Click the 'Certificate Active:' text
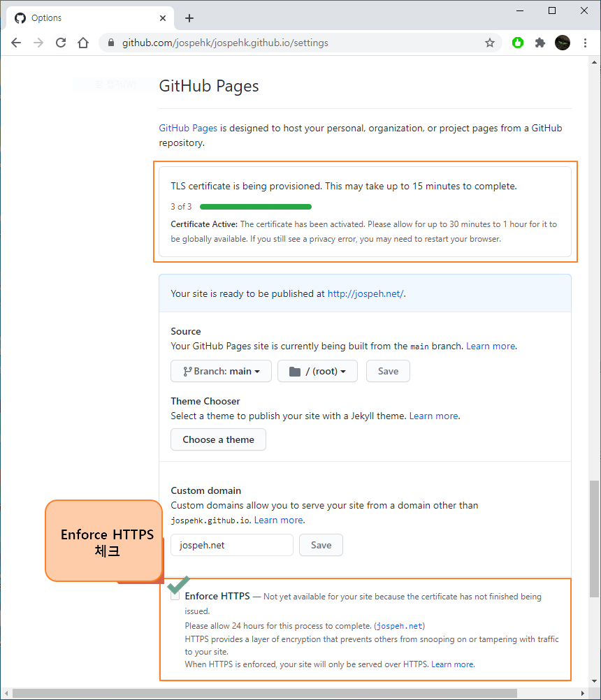Screen dimensions: 601x700 (204, 224)
